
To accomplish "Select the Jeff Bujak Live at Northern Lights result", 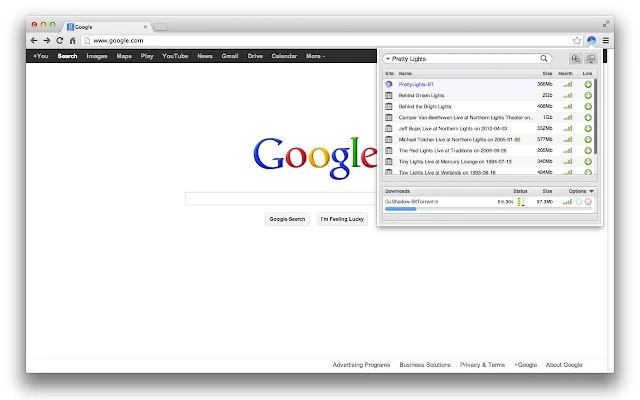I will (453, 129).
